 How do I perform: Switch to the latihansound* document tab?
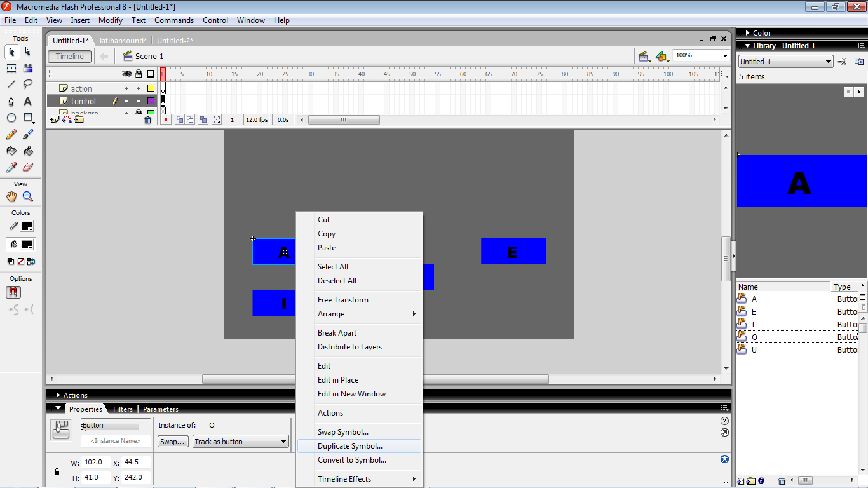[x=123, y=41]
